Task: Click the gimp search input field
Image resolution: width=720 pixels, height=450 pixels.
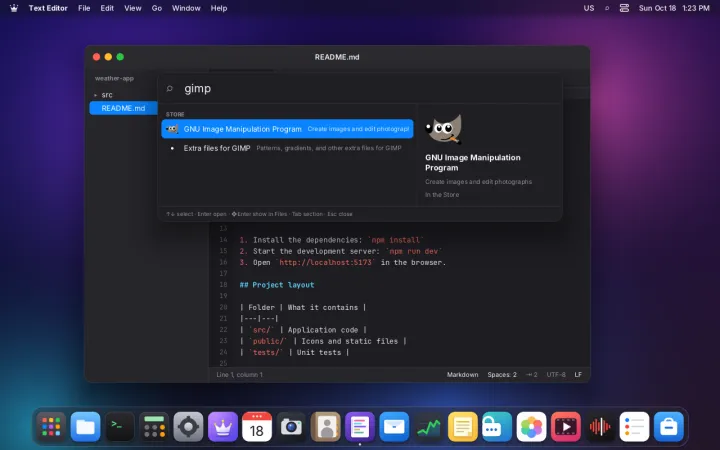Action: 367,88
